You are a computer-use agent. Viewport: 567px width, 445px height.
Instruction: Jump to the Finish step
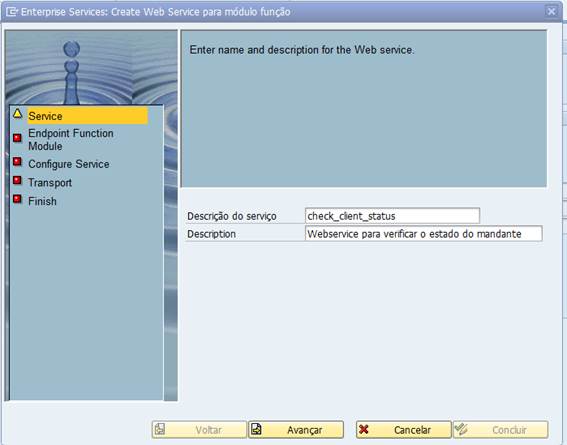tap(42, 201)
